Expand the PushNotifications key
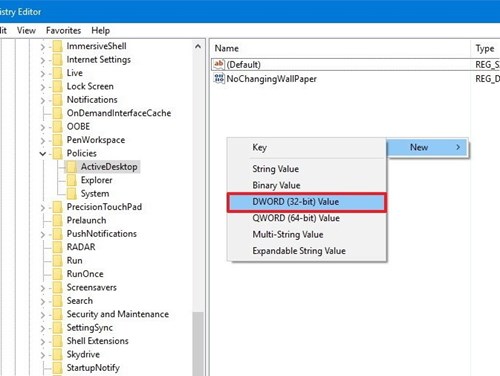 tap(43, 234)
